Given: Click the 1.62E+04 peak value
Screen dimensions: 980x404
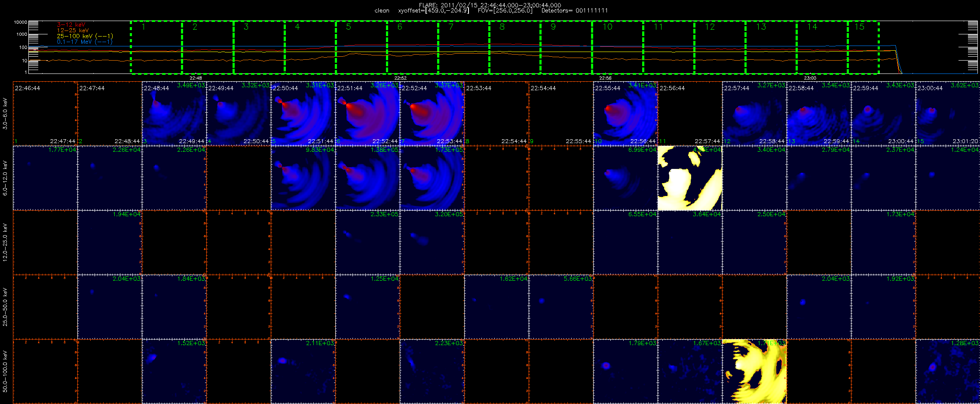Looking at the screenshot, I should click(514, 279).
